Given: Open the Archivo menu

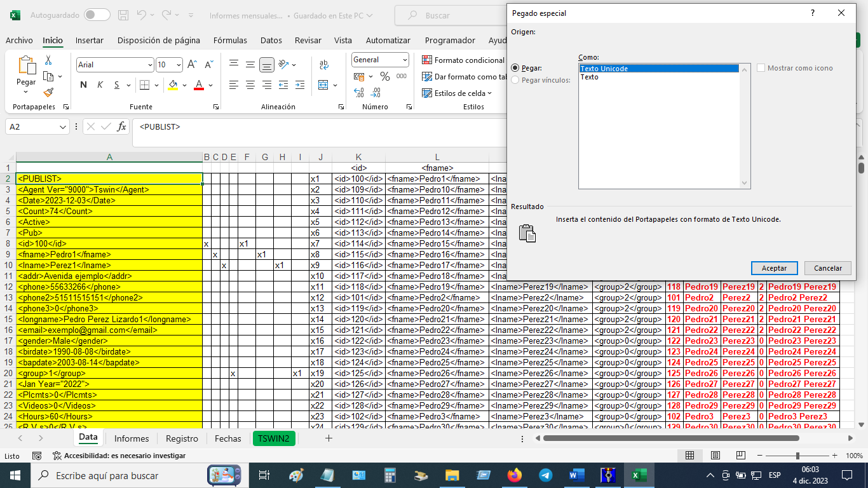Looking at the screenshot, I should point(19,40).
